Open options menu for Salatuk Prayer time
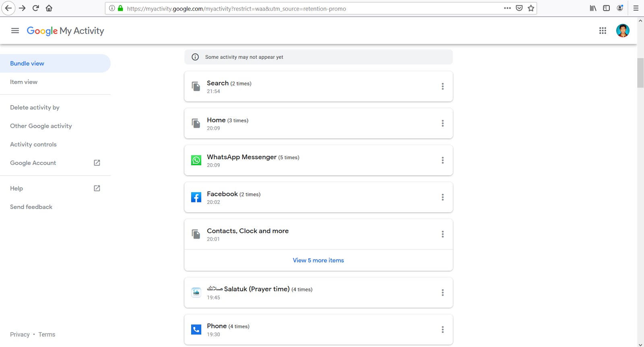Image resolution: width=644 pixels, height=347 pixels. (x=443, y=293)
